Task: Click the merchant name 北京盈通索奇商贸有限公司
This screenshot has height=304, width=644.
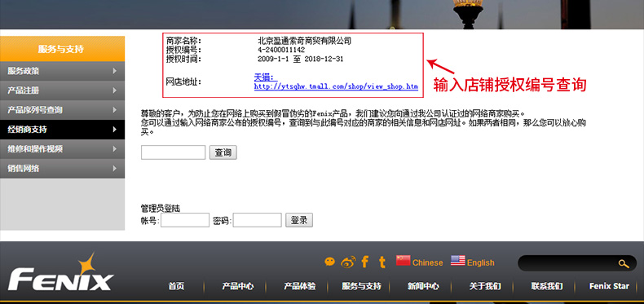Action: 304,41
